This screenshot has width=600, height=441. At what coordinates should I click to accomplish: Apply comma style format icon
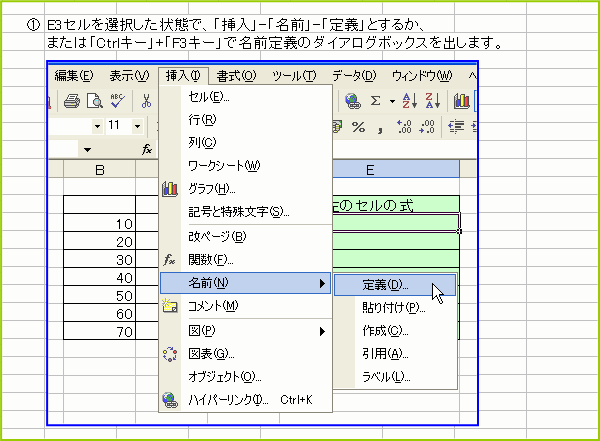coord(380,129)
